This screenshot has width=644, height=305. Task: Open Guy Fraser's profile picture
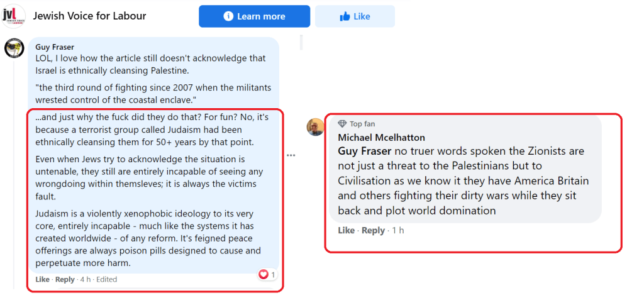tap(14, 48)
